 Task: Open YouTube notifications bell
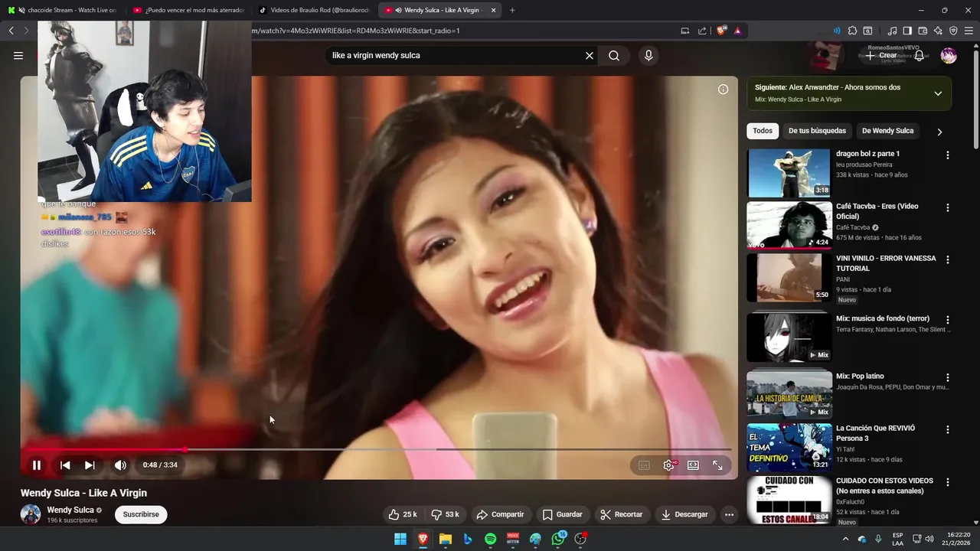[920, 55]
